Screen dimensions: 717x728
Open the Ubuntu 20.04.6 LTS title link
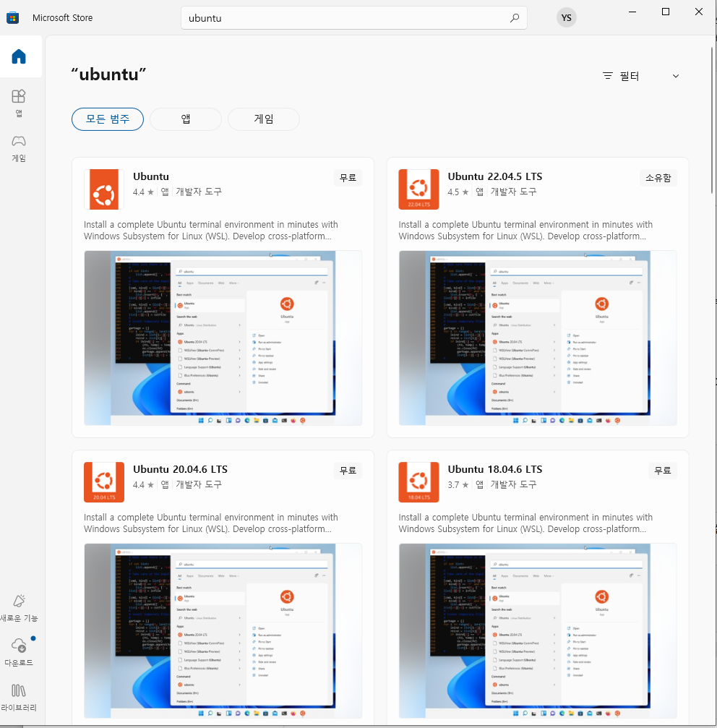click(x=180, y=469)
